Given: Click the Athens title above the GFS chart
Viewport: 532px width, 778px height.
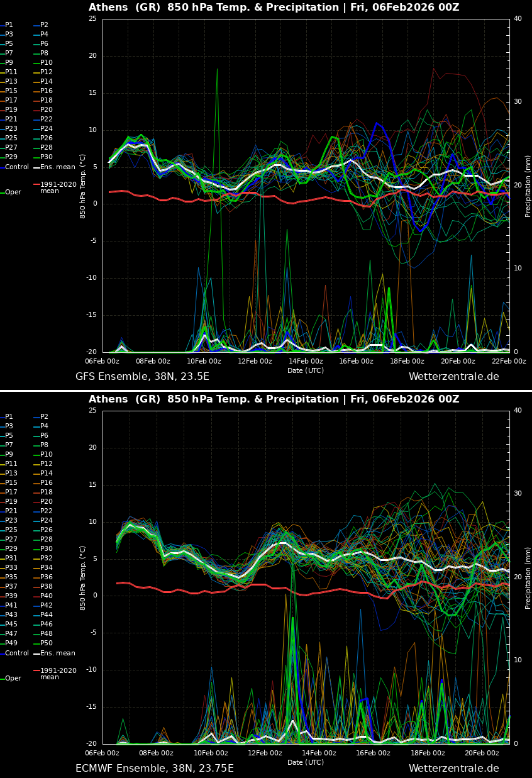Looking at the screenshot, I should click(x=274, y=8).
